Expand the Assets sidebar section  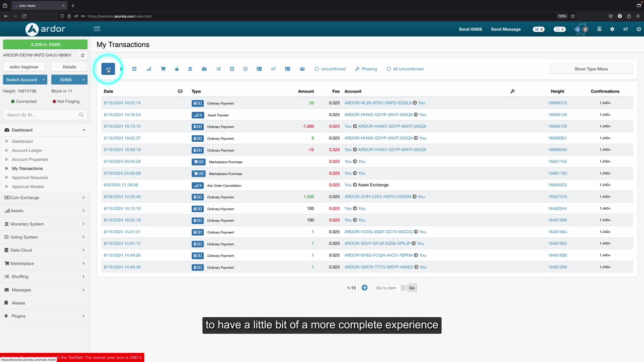45,211
